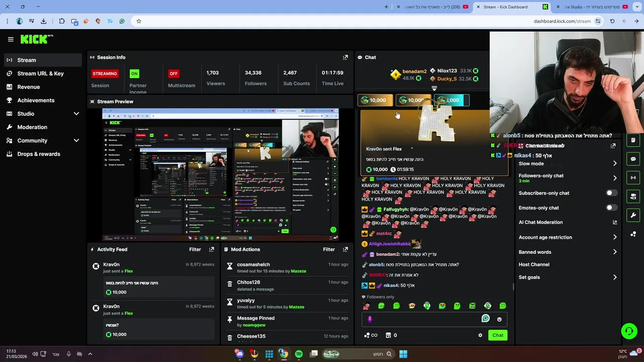Open Slow mode options

click(x=568, y=163)
